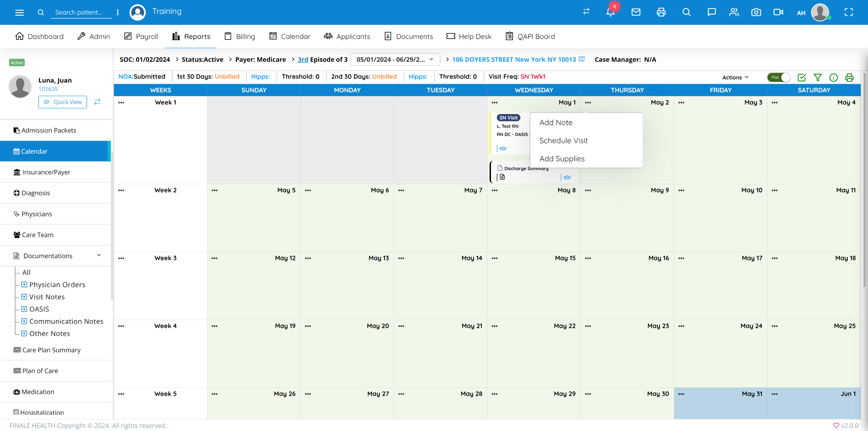Select Schedule Visit from popup menu
This screenshot has width=868, height=431.
(563, 140)
